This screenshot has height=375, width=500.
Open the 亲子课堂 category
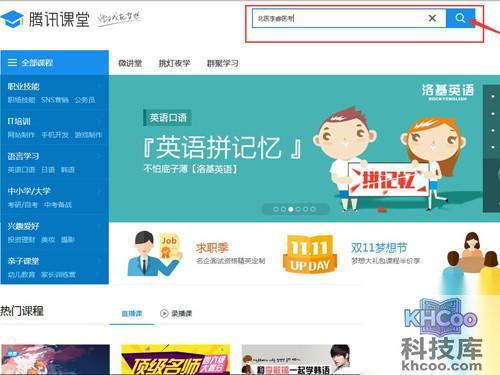[x=24, y=261]
